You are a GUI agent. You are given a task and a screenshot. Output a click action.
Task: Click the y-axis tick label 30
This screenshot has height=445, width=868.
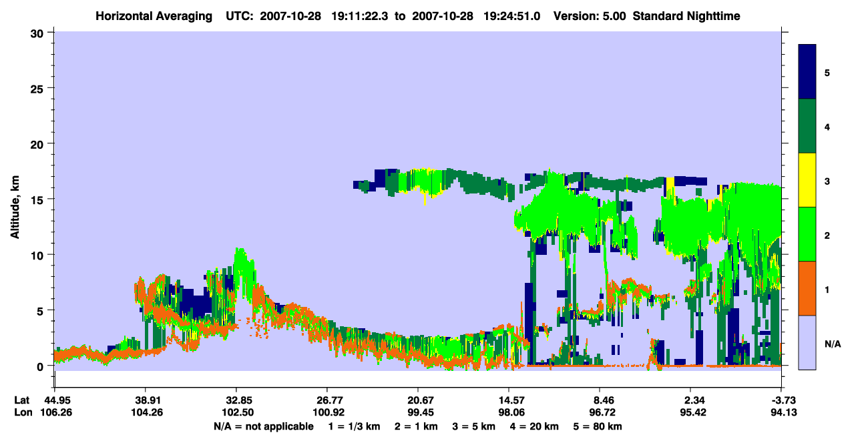pyautogui.click(x=39, y=33)
